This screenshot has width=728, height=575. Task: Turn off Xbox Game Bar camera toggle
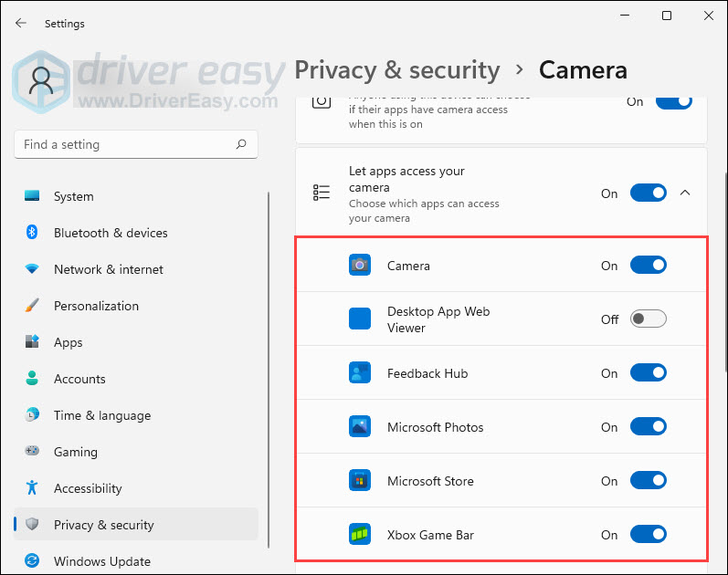648,535
